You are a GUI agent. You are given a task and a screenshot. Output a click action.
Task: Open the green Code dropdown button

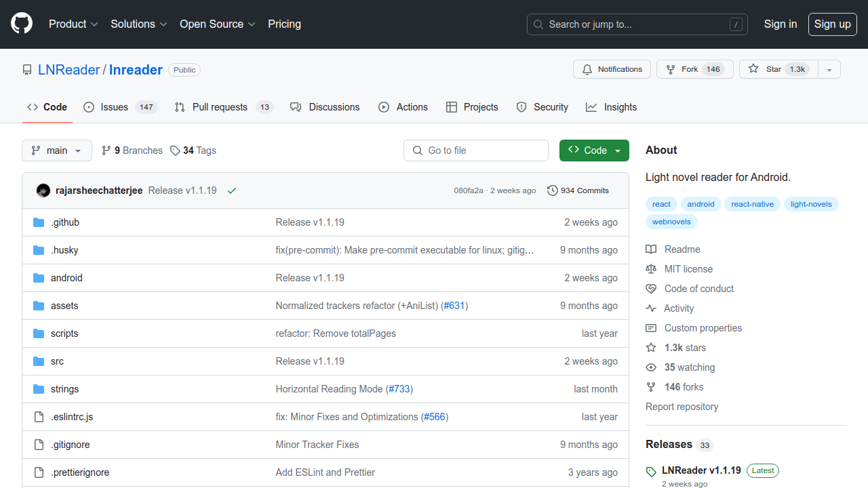pyautogui.click(x=594, y=150)
